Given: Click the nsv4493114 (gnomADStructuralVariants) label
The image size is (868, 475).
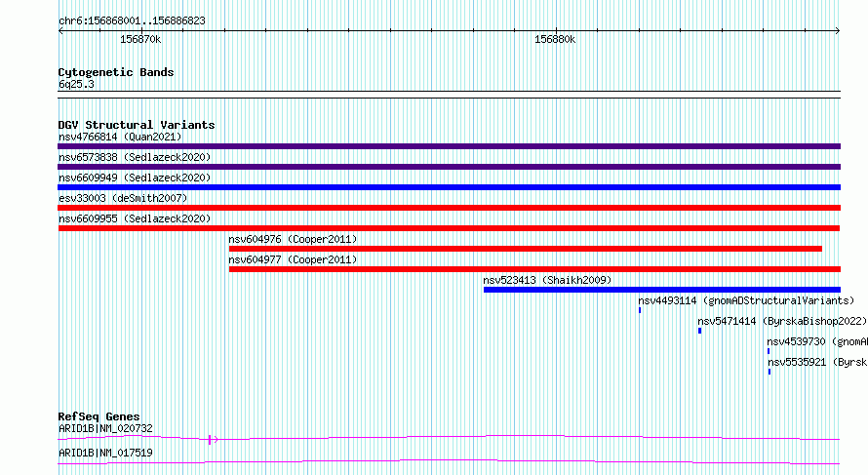Looking at the screenshot, I should (x=746, y=300).
